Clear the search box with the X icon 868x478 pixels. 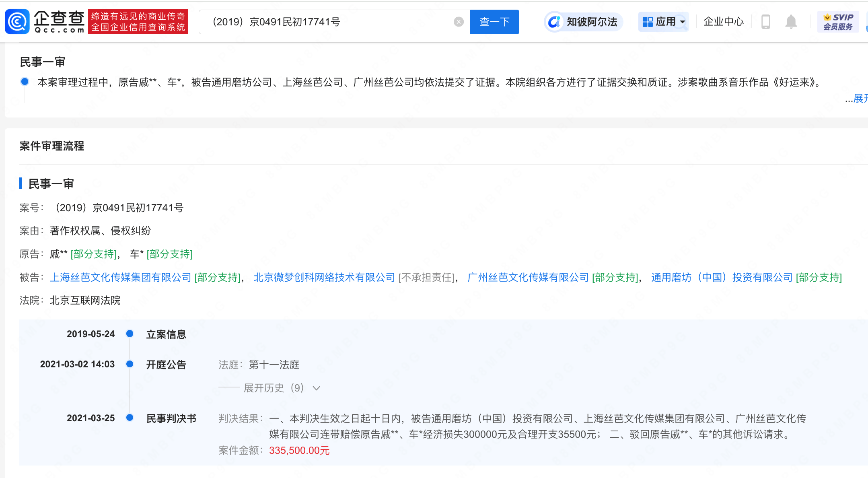click(x=459, y=22)
